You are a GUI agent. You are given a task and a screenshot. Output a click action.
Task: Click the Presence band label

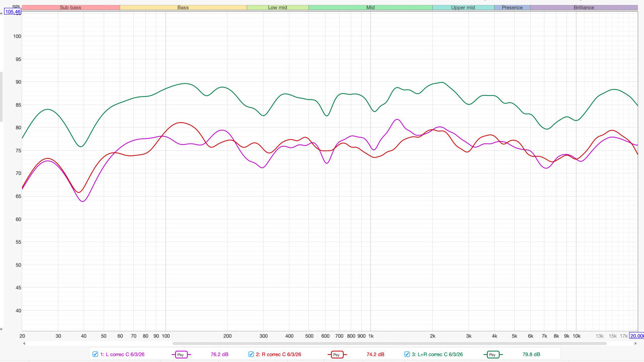coord(512,8)
